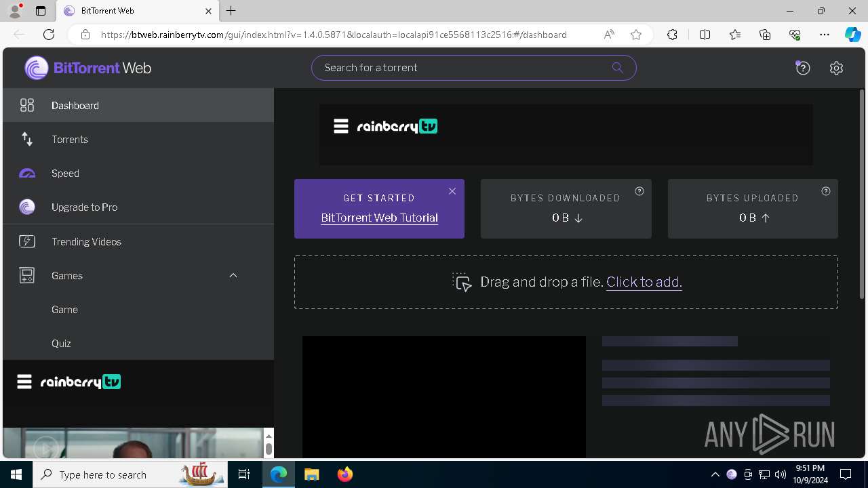Image resolution: width=868 pixels, height=488 pixels.
Task: Click the drag-and-drop file icon
Action: point(462,282)
